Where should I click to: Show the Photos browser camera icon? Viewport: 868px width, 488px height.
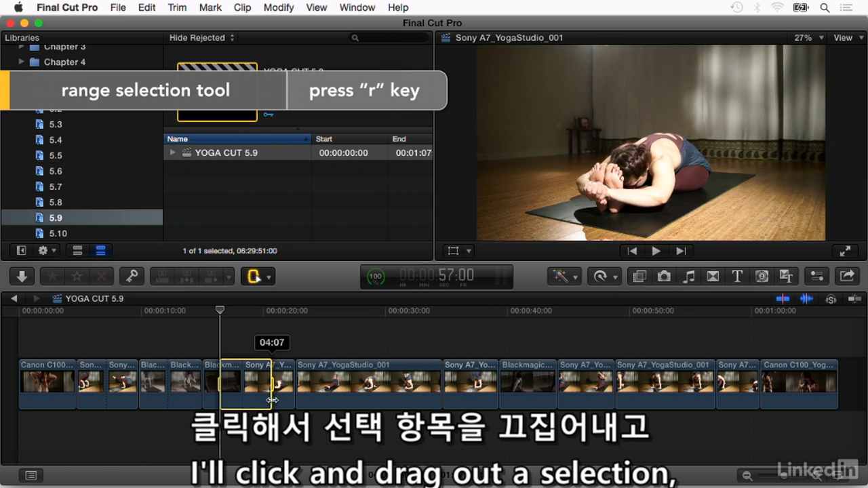pos(664,276)
